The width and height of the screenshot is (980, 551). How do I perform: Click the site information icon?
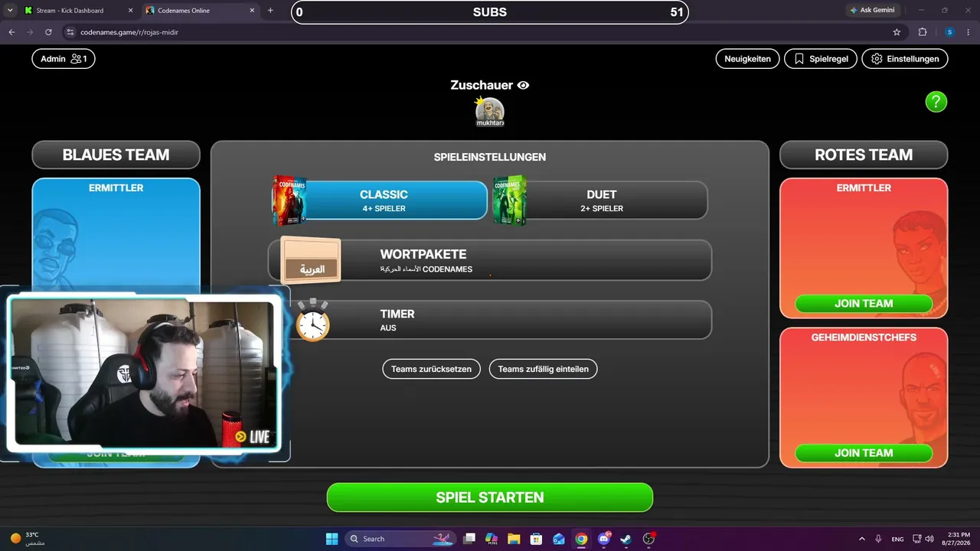coord(70,32)
